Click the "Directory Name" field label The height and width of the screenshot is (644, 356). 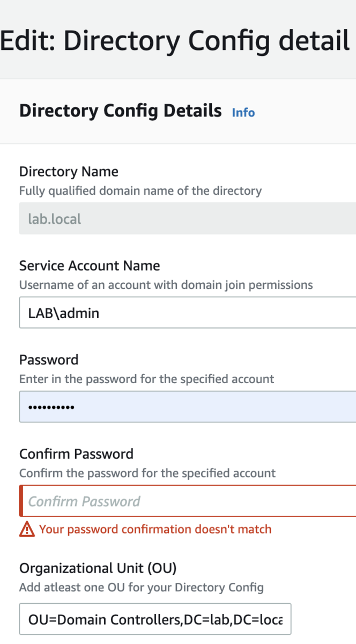point(69,172)
